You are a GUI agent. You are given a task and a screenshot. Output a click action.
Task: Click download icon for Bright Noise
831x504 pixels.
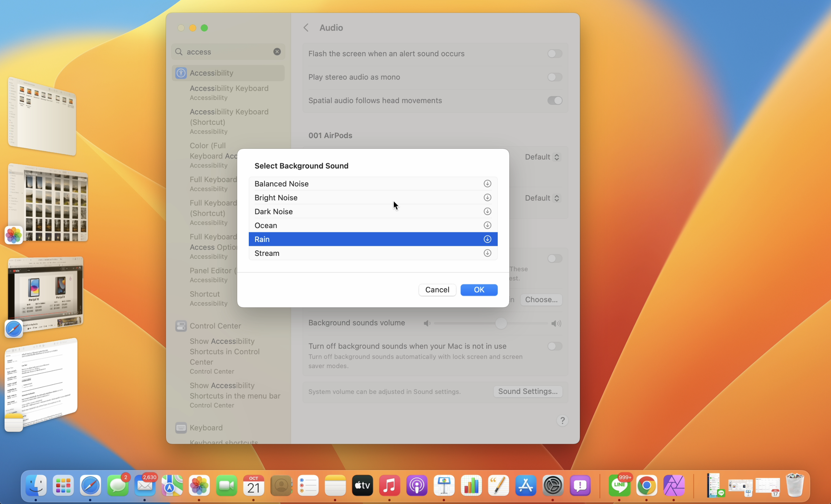pyautogui.click(x=487, y=198)
